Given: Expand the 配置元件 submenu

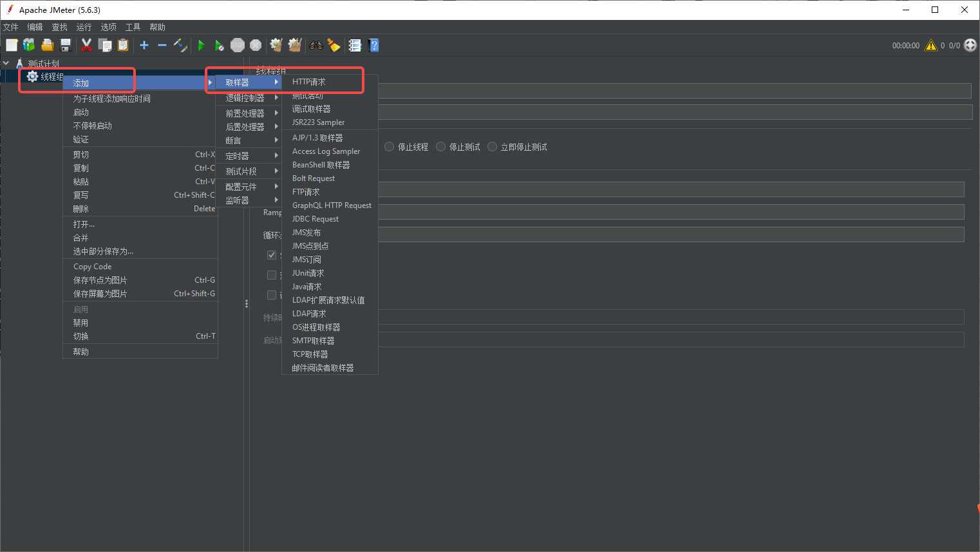Looking at the screenshot, I should coord(249,187).
